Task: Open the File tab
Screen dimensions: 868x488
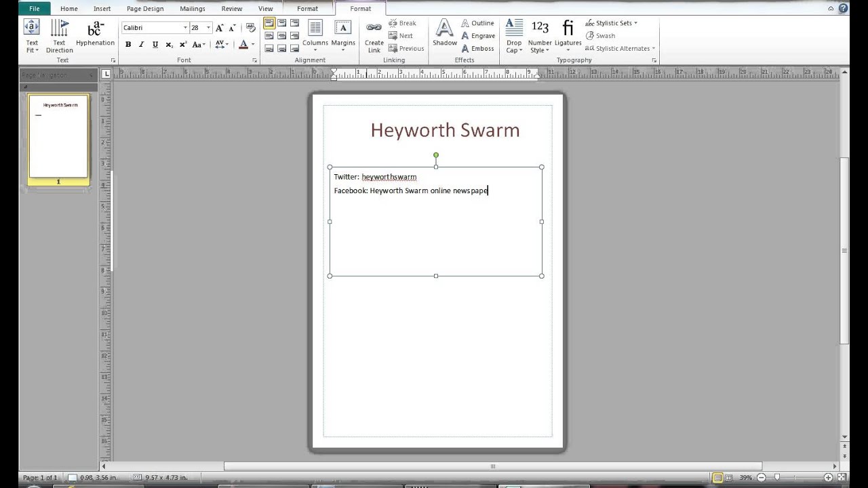Action: click(x=34, y=9)
